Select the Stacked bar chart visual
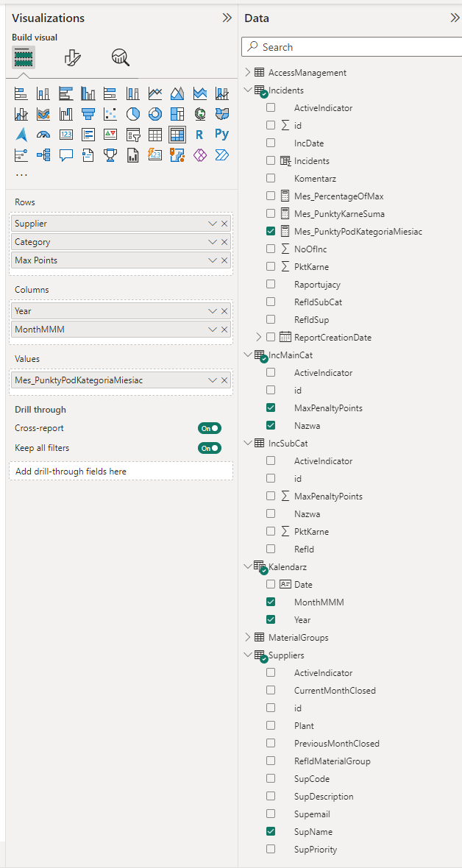Viewport: 462px width, 868px height. [x=21, y=93]
